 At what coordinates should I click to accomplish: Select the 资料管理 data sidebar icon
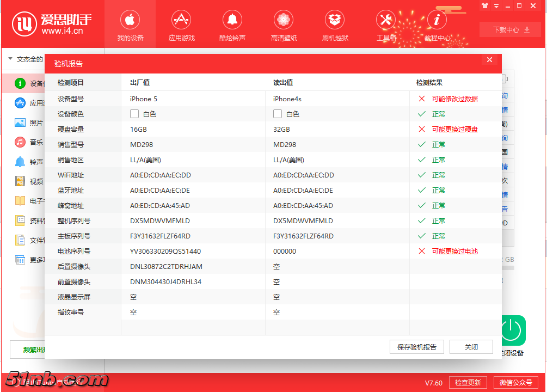pos(20,220)
